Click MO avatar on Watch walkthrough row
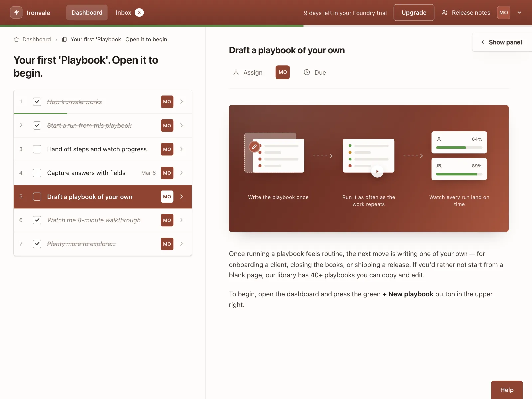The width and height of the screenshot is (532, 399). coord(167,220)
